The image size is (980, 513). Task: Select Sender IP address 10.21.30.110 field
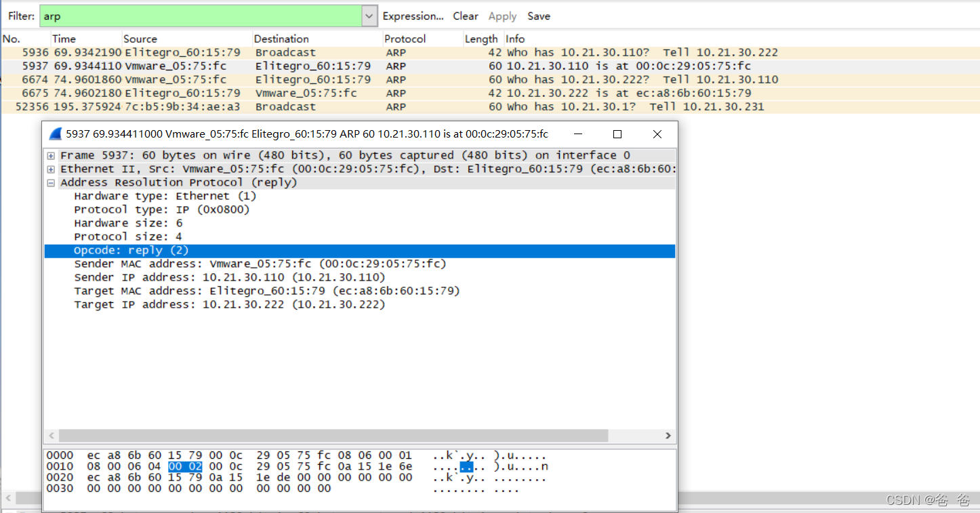[230, 277]
